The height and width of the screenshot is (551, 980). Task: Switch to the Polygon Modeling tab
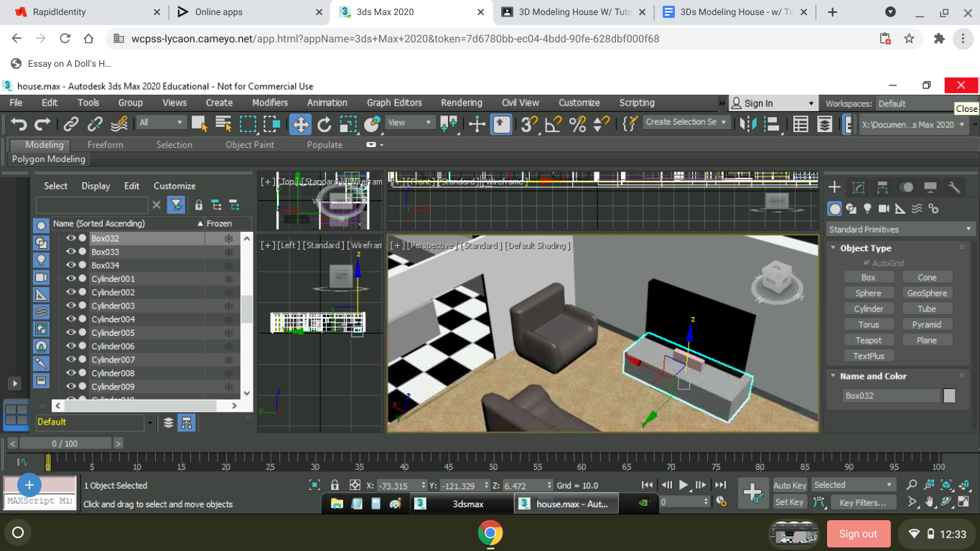pyautogui.click(x=48, y=159)
